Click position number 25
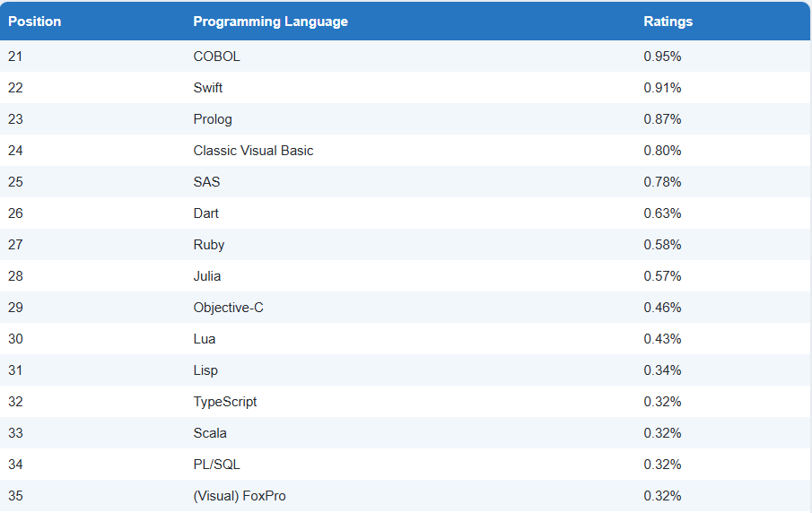Image resolution: width=812 pixels, height=513 pixels. click(x=15, y=182)
